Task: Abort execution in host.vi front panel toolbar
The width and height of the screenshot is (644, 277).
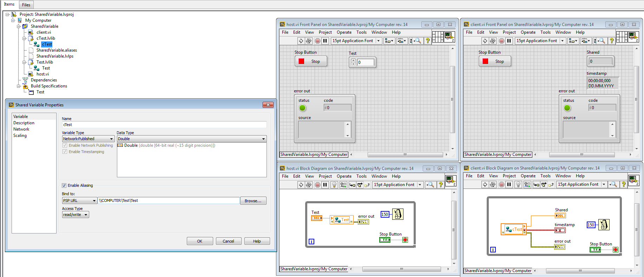Action: [317, 41]
